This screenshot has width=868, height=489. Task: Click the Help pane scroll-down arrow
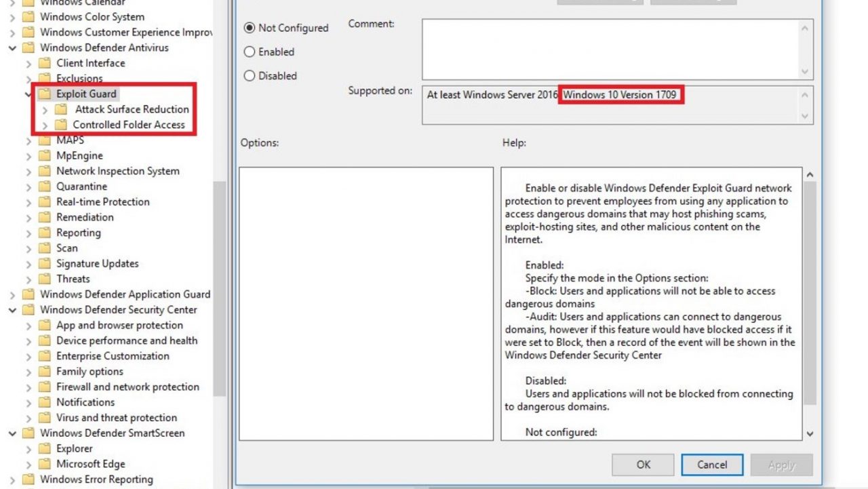click(x=810, y=433)
